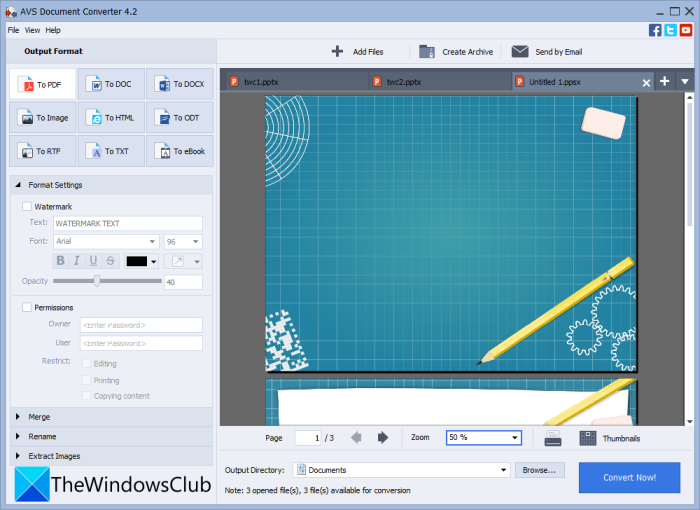Open the Facebook page icon
Viewport: 700px width, 510px height.
pyautogui.click(x=655, y=30)
